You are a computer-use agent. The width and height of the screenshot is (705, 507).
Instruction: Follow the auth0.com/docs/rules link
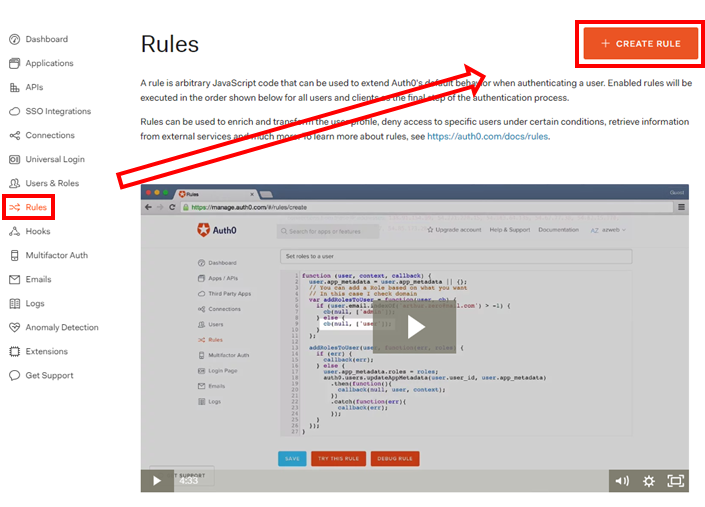pyautogui.click(x=487, y=137)
